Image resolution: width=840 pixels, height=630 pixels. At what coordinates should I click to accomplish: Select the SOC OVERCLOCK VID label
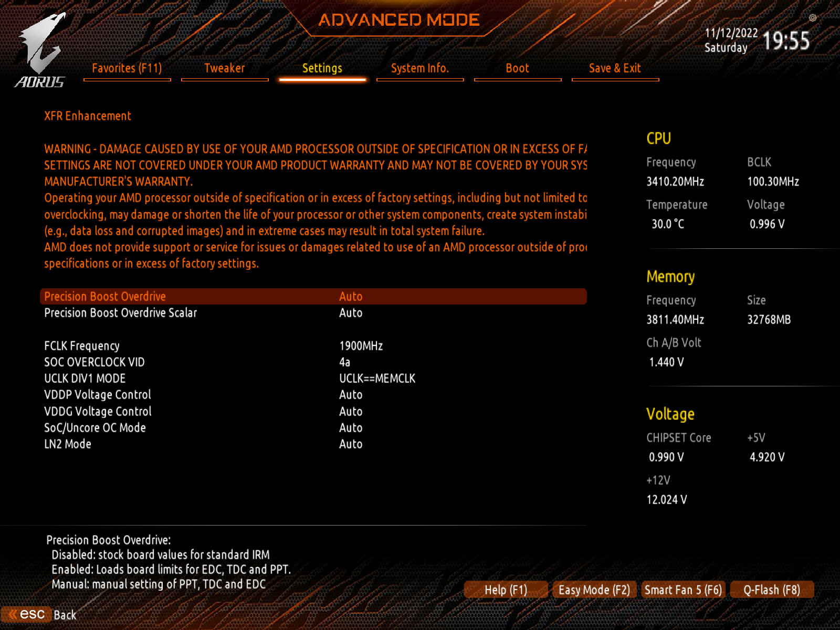pos(94,362)
